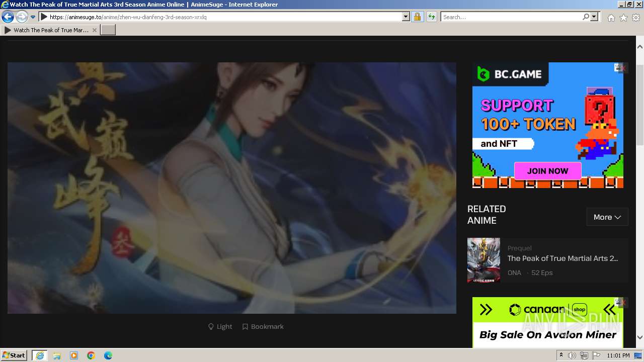This screenshot has height=362, width=644.
Task: Open Google Chrome taskbar icon
Action: tap(91, 355)
